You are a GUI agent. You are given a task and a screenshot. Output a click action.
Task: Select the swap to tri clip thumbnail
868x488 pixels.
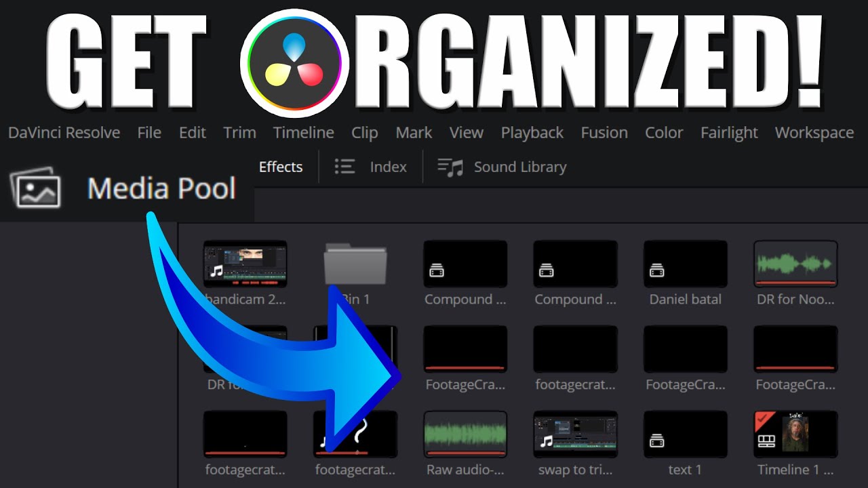click(x=576, y=434)
